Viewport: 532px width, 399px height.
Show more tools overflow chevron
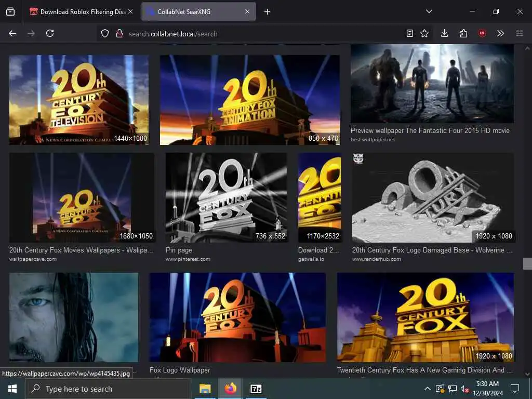pyautogui.click(x=500, y=34)
